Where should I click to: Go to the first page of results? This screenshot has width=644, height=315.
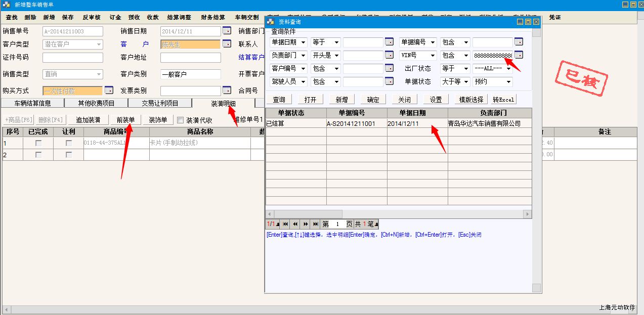(285, 224)
